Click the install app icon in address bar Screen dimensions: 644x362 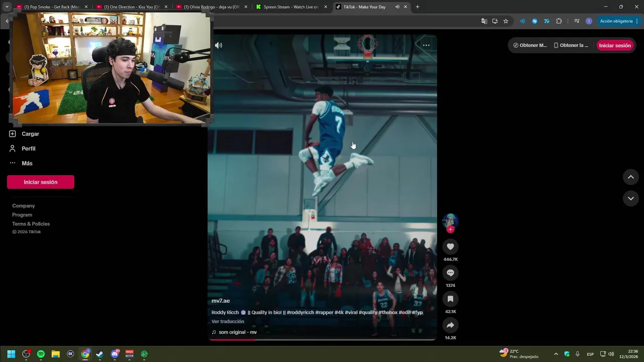pos(495,21)
